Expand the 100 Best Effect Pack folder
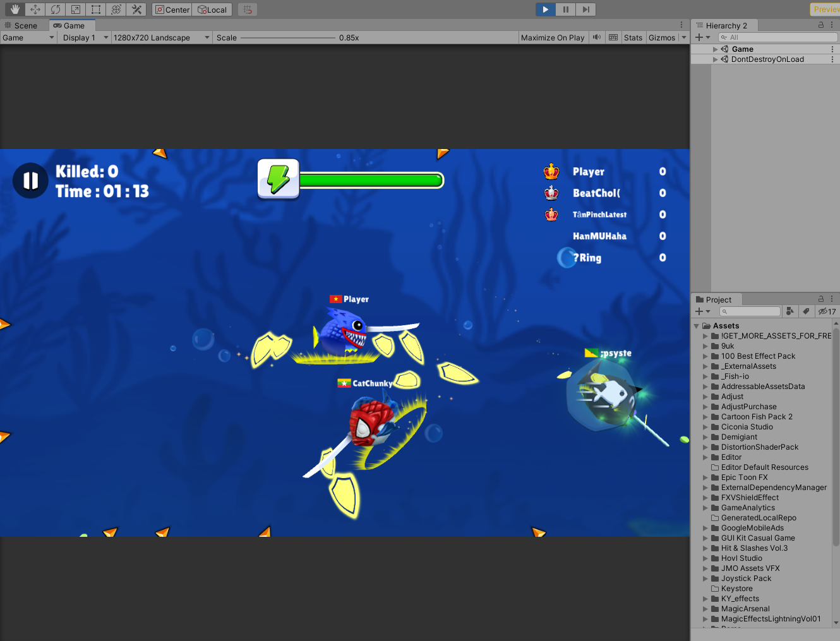The width and height of the screenshot is (840, 641). coord(705,356)
